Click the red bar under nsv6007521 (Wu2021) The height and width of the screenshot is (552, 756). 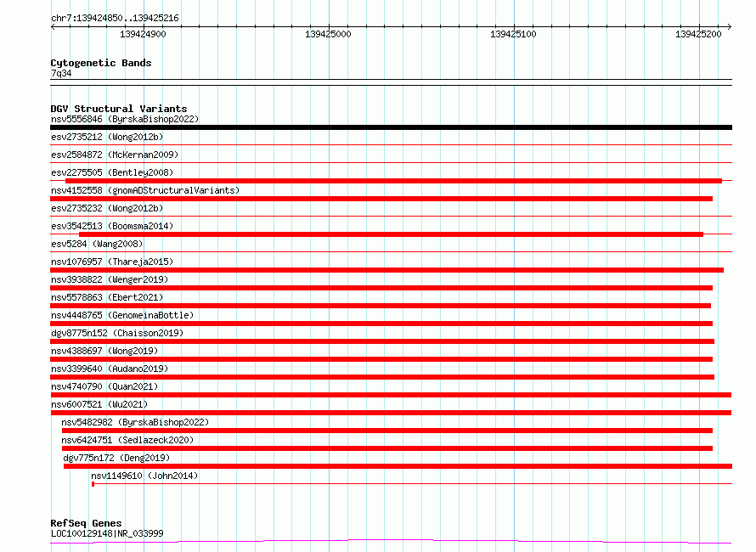(391, 413)
